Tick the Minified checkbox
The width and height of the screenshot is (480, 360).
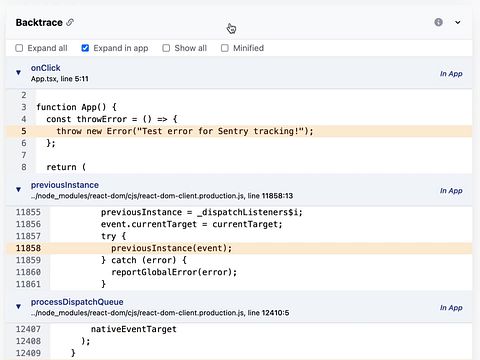225,48
